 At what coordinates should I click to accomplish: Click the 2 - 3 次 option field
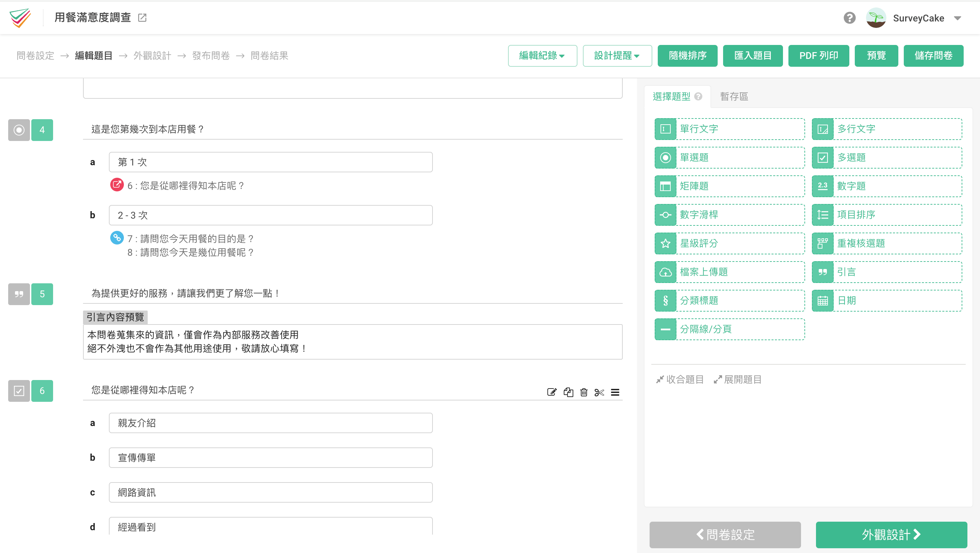click(271, 216)
